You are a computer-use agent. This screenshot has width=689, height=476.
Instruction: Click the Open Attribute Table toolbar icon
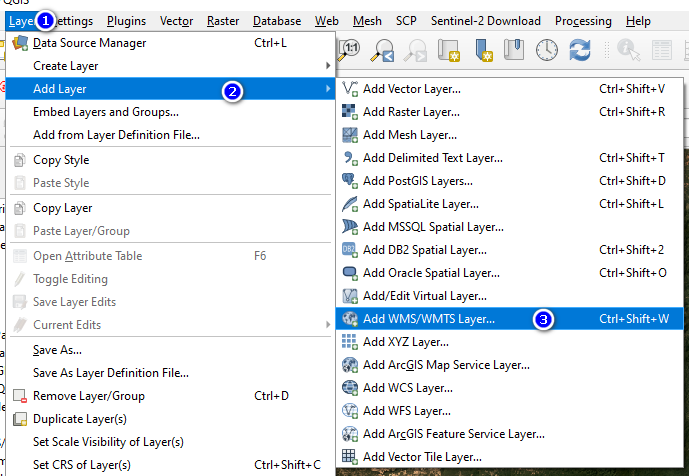[662, 50]
